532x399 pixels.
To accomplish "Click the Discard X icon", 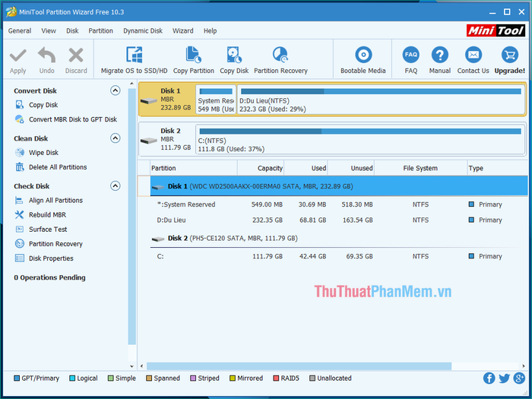I will click(x=76, y=55).
